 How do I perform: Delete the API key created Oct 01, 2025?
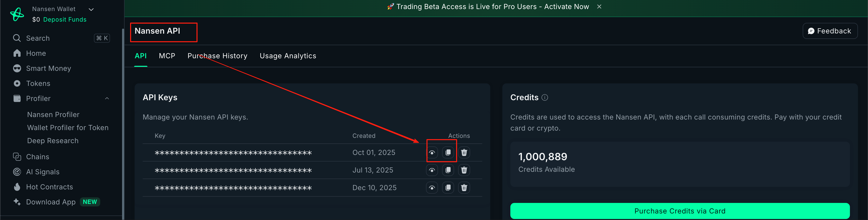464,153
